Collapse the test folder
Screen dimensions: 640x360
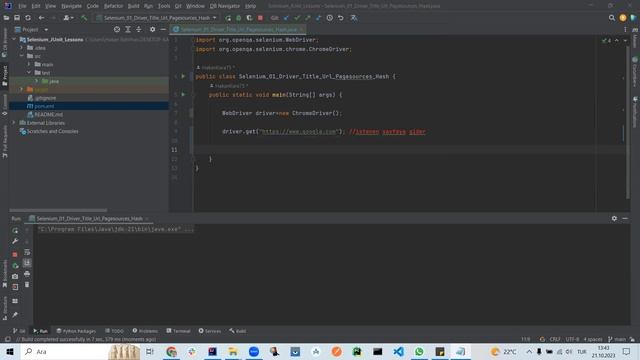(x=29, y=73)
